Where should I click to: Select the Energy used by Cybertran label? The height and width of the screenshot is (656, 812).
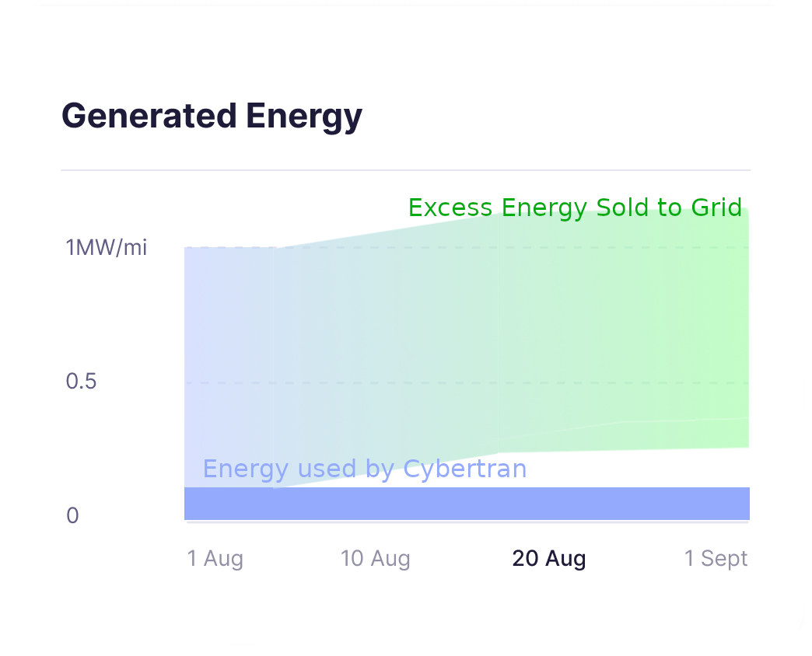[364, 469]
